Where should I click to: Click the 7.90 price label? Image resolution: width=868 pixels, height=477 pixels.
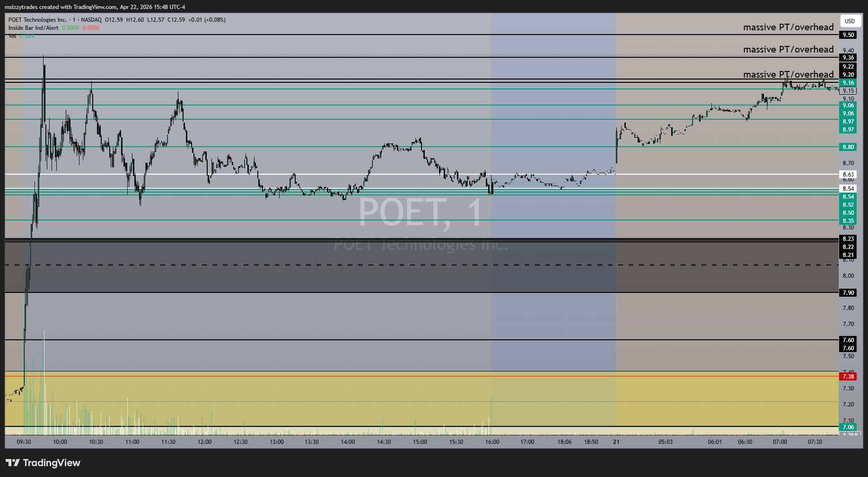pyautogui.click(x=849, y=293)
